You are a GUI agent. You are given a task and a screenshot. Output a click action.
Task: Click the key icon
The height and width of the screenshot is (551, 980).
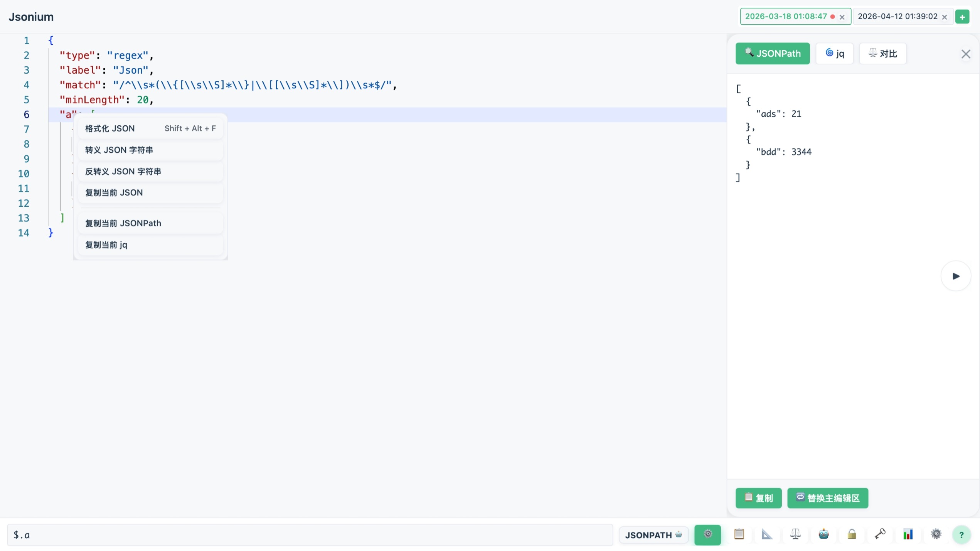coord(880,534)
